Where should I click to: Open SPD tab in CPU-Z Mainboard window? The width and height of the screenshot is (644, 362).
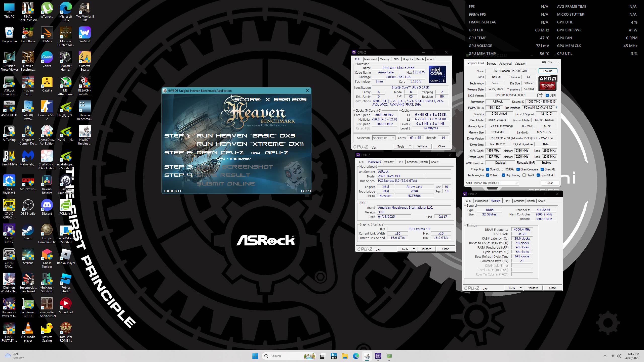[x=400, y=162]
